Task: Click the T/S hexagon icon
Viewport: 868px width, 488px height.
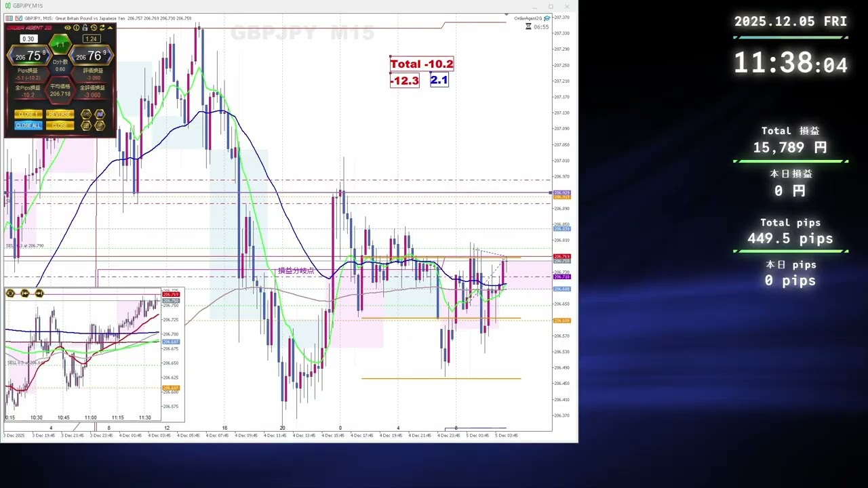Action: point(86,115)
